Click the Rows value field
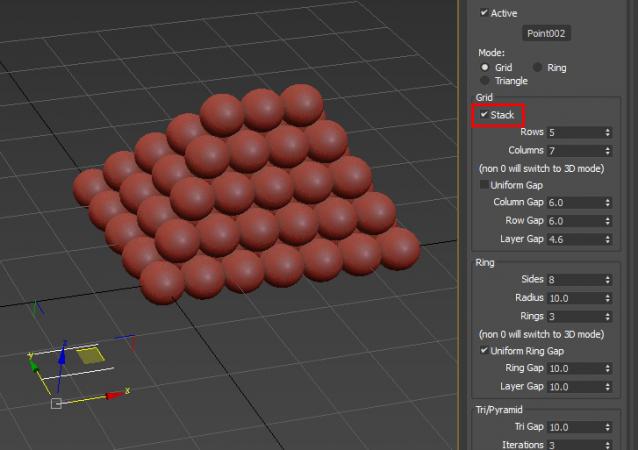The height and width of the screenshot is (450, 638). (x=575, y=132)
